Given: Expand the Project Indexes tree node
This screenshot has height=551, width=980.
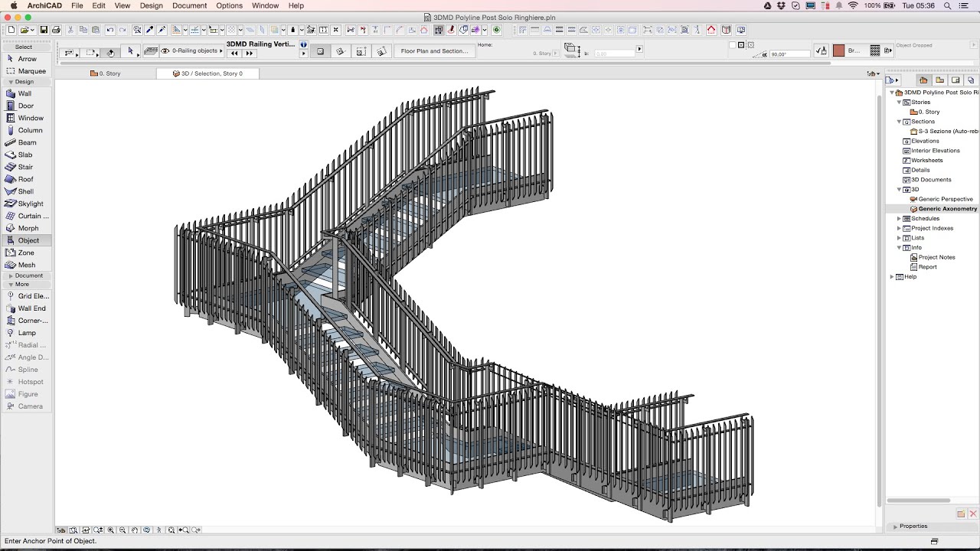Looking at the screenshot, I should coord(900,228).
